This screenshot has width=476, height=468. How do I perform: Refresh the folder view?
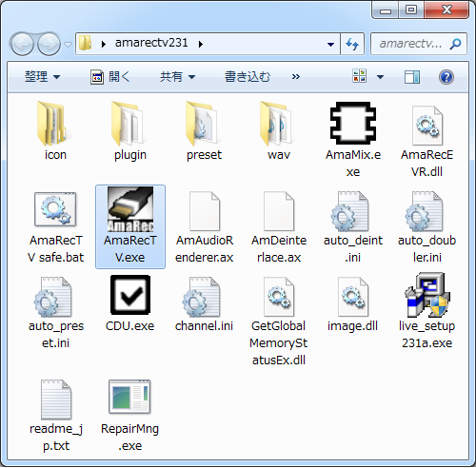click(x=352, y=44)
